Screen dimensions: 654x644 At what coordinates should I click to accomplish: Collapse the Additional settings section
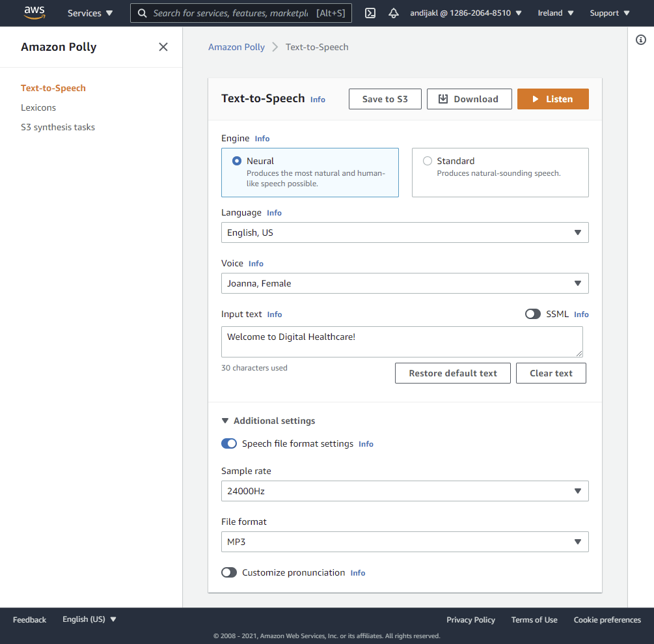click(x=268, y=421)
